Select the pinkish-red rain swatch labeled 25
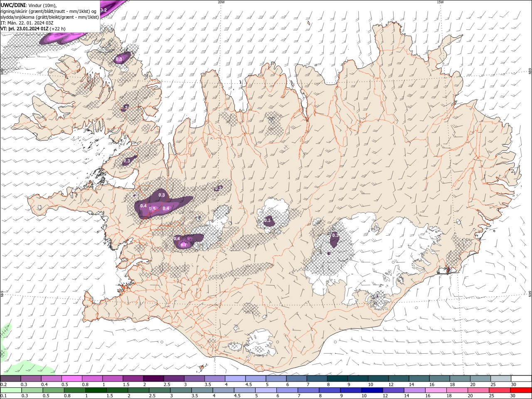The image size is (532, 399). click(x=499, y=390)
